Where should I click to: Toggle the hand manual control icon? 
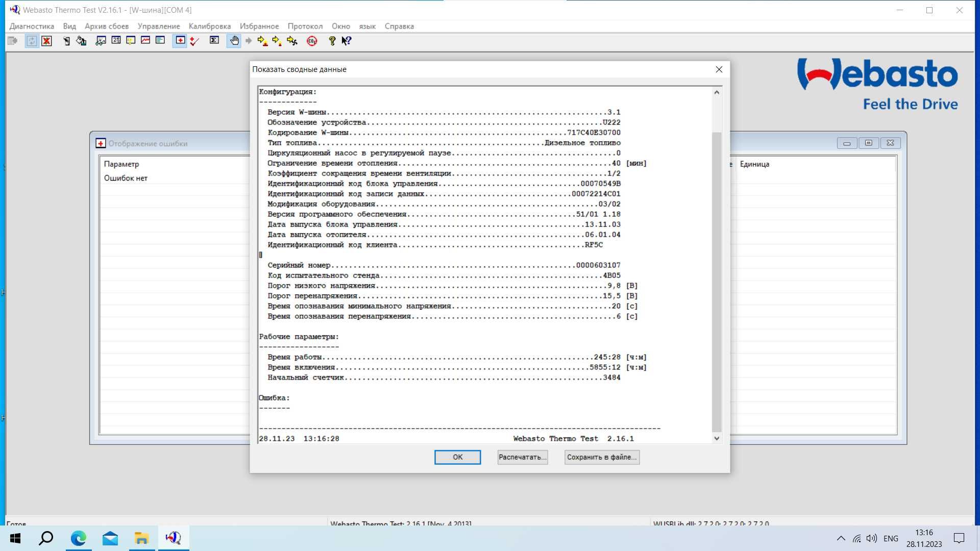click(234, 41)
